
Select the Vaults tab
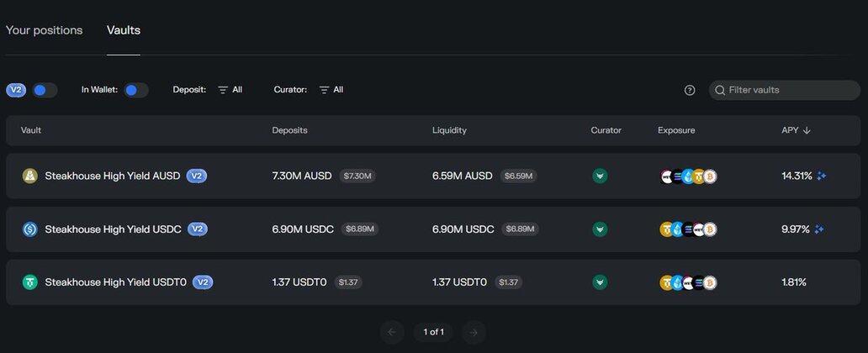click(124, 30)
